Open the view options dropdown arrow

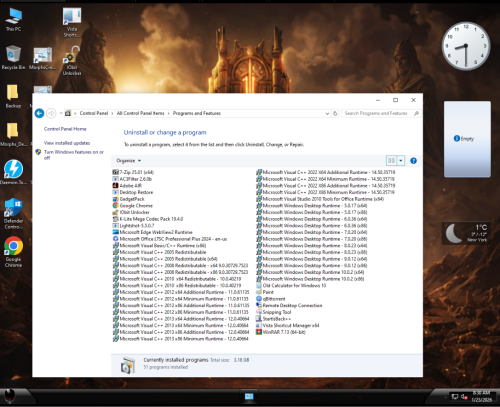[401, 161]
